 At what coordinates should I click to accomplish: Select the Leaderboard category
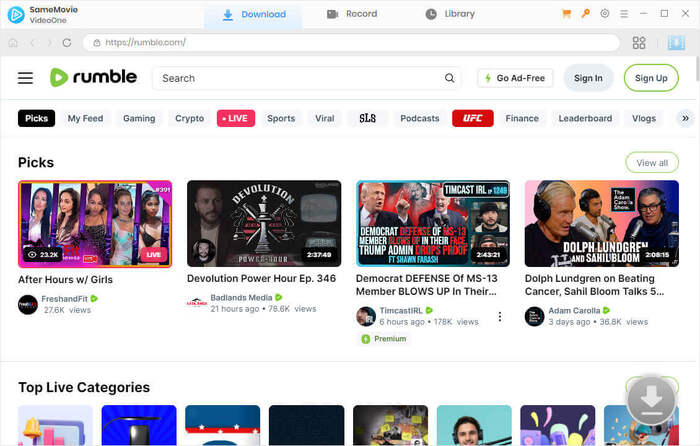click(x=585, y=118)
